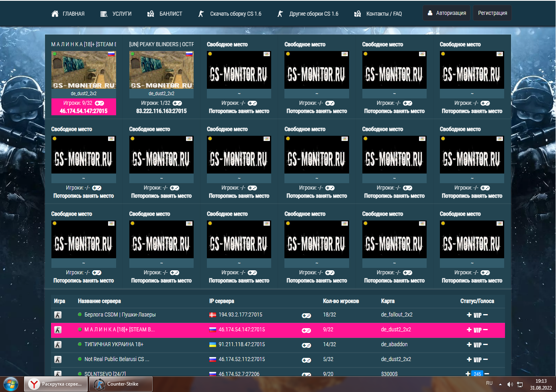556x392 pixels.
Task: Show hidden tray icons arrow
Action: coord(500,384)
